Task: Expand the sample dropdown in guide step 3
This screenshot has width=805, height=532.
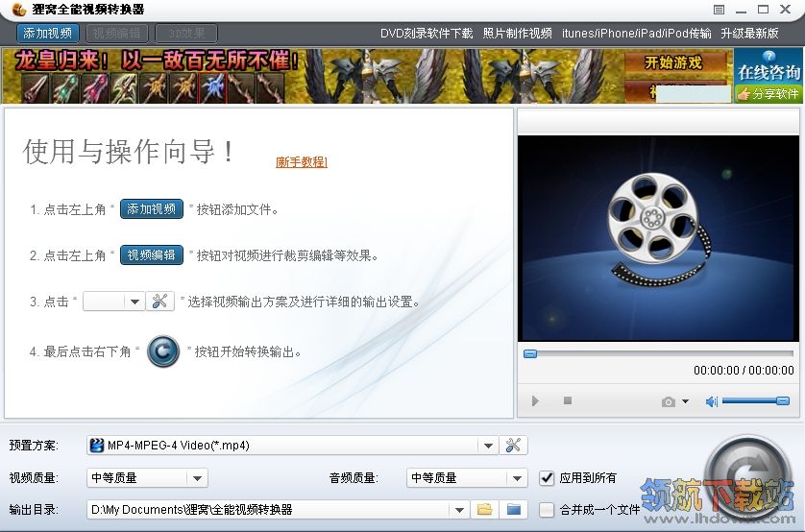Action: 134,302
